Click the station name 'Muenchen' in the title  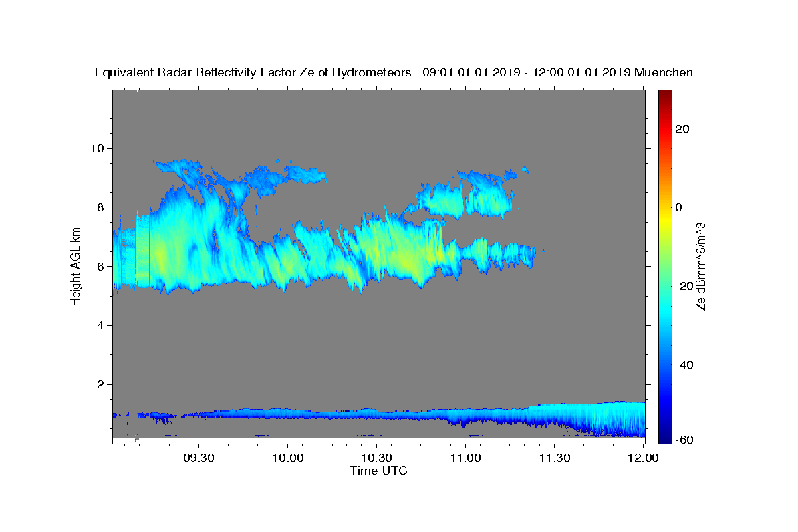point(664,73)
